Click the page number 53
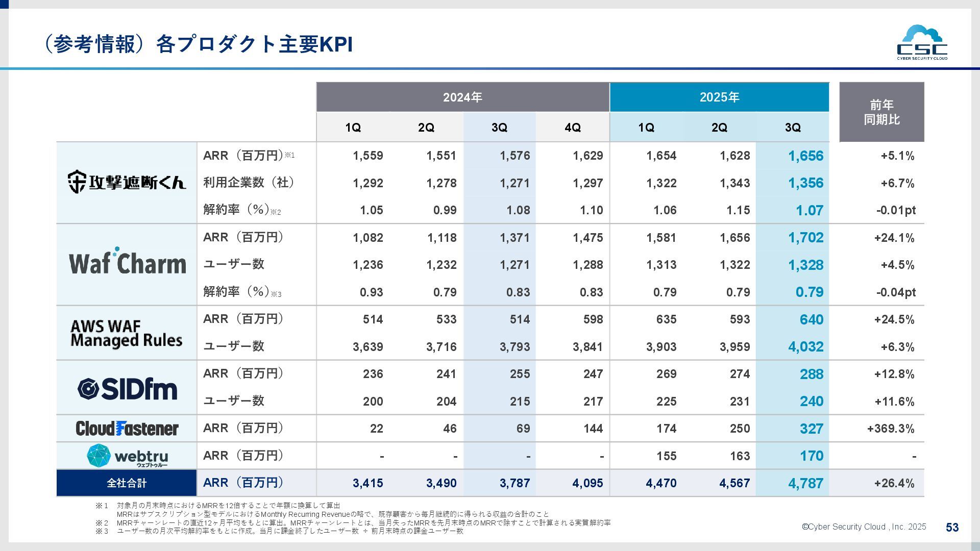Viewport: 980px width, 551px height. click(952, 528)
